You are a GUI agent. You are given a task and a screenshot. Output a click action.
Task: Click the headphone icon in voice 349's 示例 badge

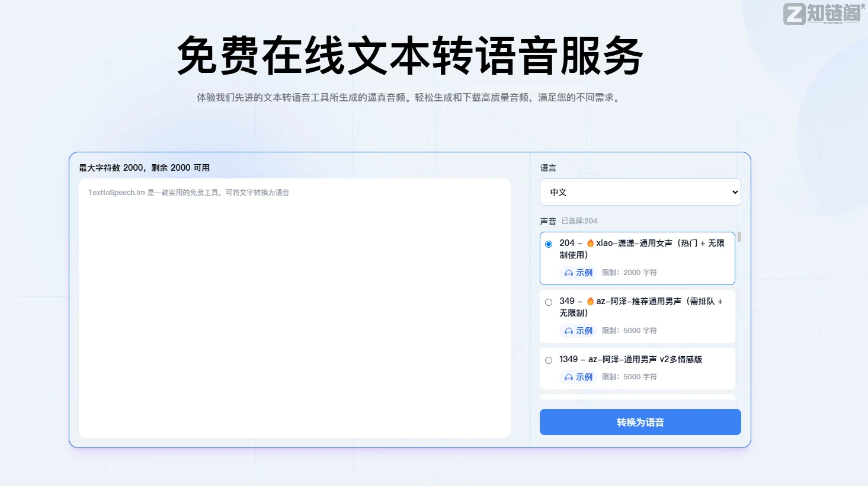[569, 331]
